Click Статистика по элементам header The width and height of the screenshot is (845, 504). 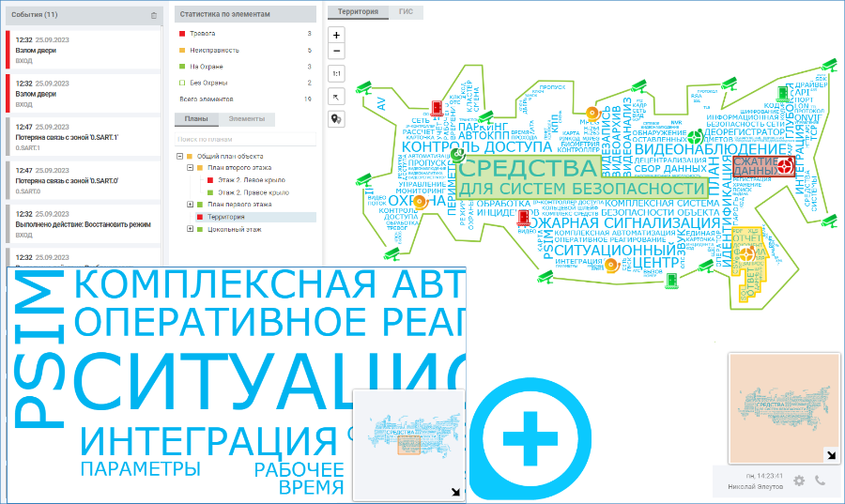coord(245,14)
